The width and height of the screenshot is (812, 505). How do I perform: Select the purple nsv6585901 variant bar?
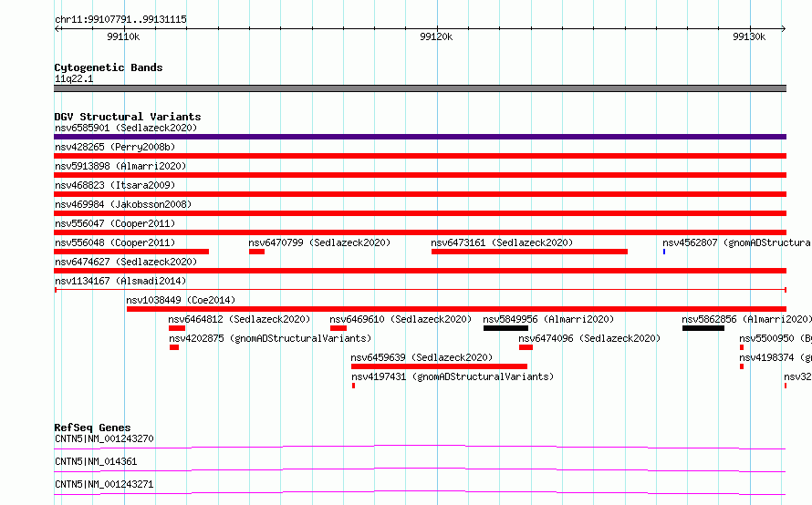(420, 137)
